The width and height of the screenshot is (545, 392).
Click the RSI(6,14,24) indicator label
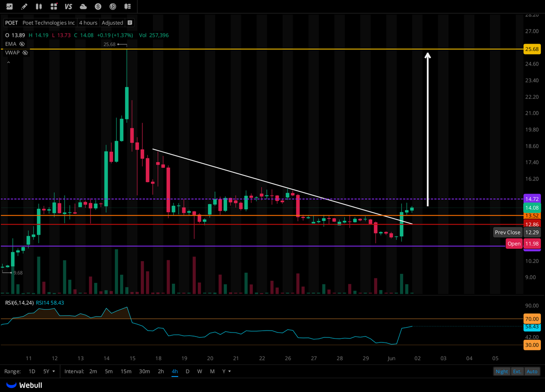coord(19,302)
